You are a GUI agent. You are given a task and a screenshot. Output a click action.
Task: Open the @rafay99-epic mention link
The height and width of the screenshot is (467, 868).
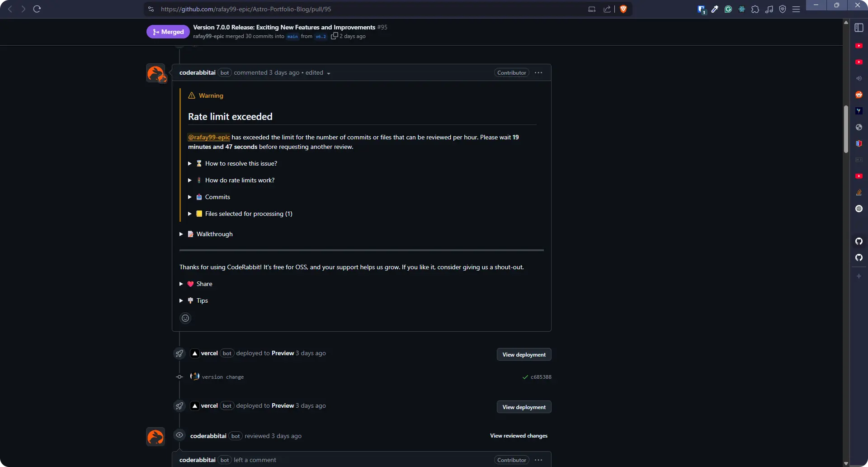coord(209,137)
